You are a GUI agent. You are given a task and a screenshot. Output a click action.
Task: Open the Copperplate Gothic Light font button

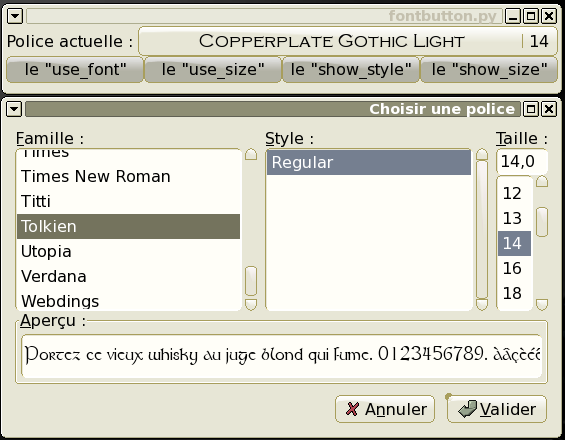[x=348, y=41]
